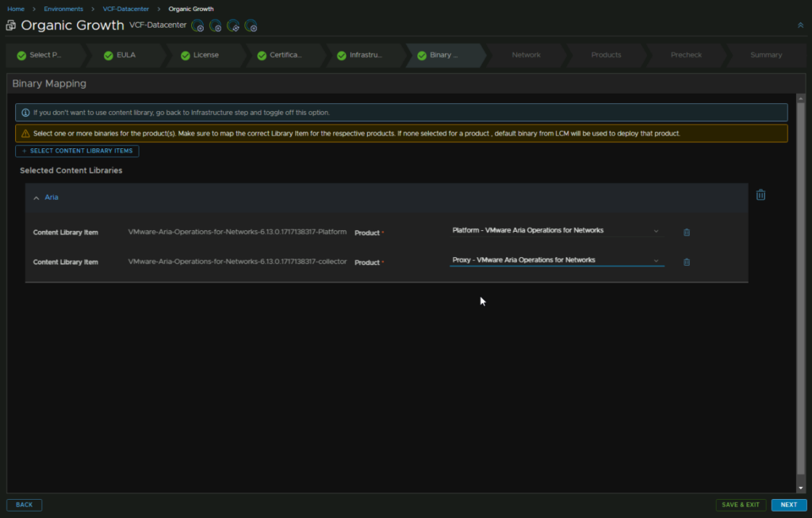812x518 pixels.
Task: Click the info icon in the blue banner
Action: coord(25,113)
